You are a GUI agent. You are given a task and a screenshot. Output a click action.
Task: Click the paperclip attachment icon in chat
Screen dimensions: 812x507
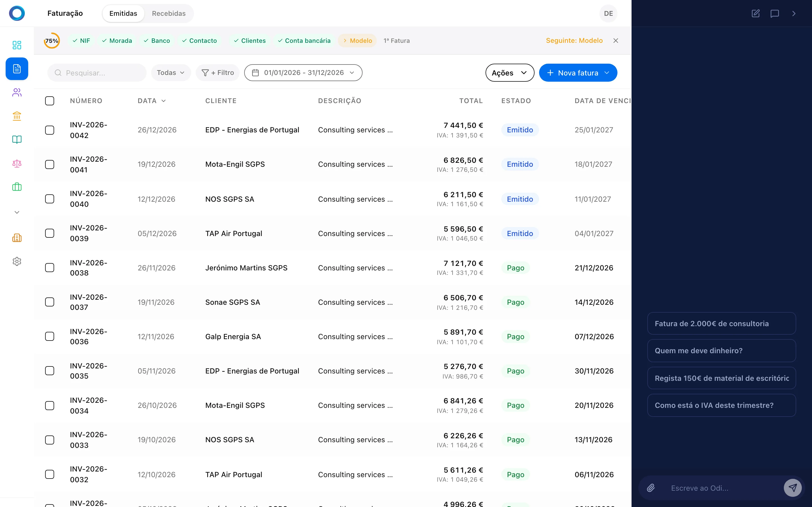click(651, 488)
